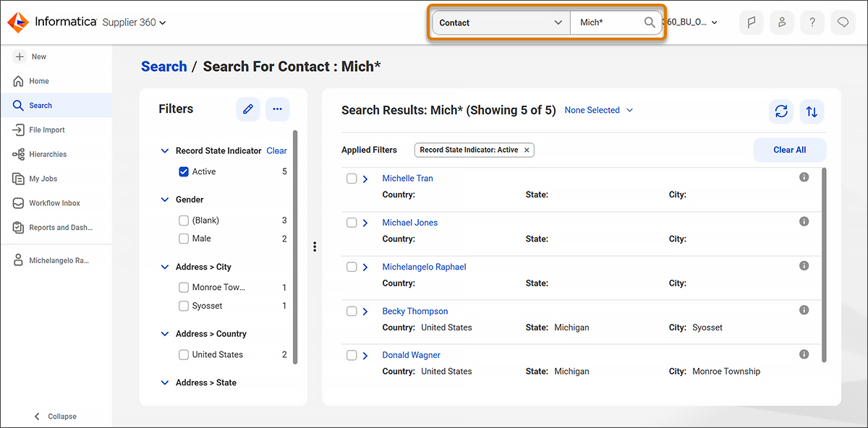
Task: Open the File Import sidebar menu item
Action: [56, 130]
